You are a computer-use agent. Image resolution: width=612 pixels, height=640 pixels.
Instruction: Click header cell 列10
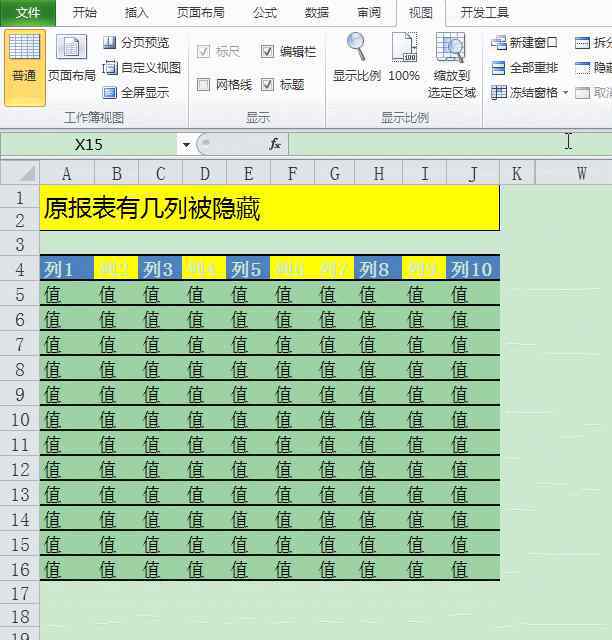tap(473, 269)
